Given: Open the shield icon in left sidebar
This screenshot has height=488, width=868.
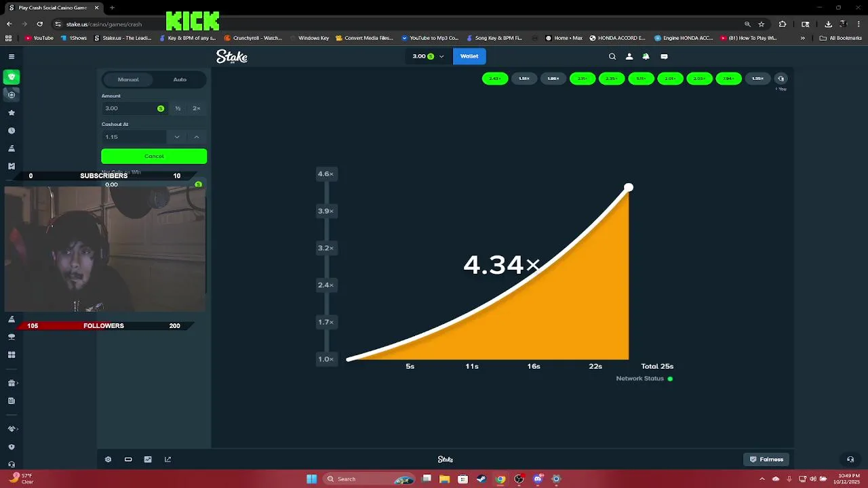Looking at the screenshot, I should [11, 447].
